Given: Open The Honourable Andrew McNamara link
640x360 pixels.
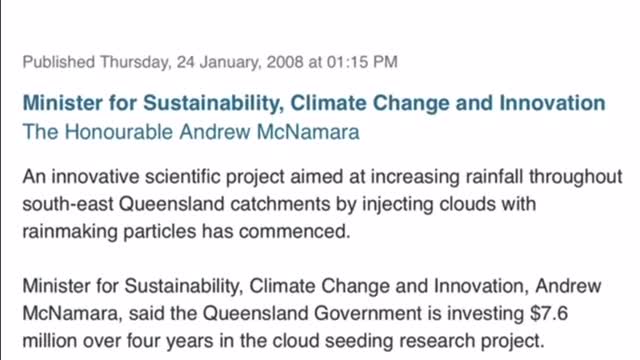Looking at the screenshot, I should tap(191, 132).
